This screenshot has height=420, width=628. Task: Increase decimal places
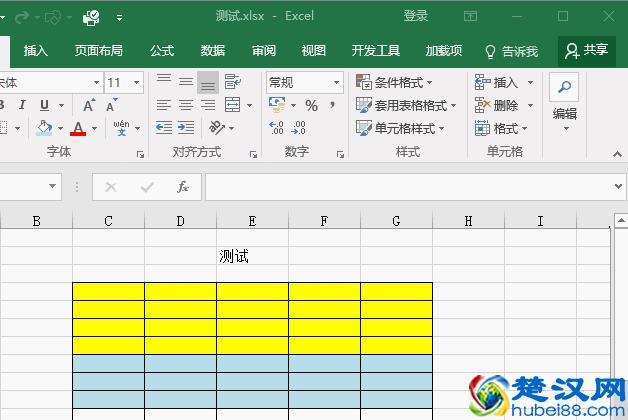point(277,128)
